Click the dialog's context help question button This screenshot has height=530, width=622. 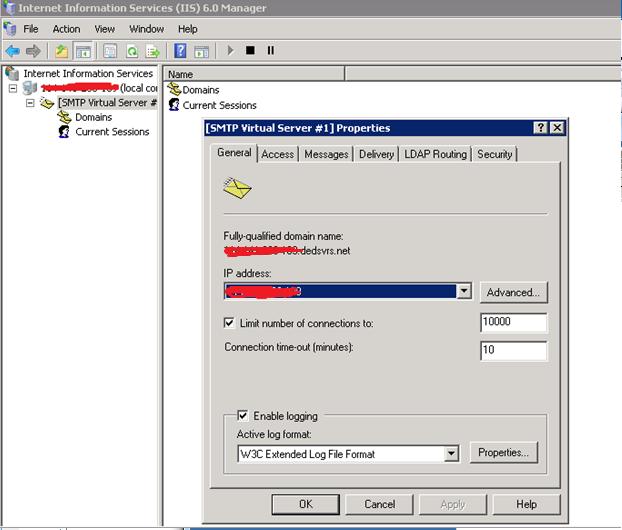pyautogui.click(x=540, y=128)
